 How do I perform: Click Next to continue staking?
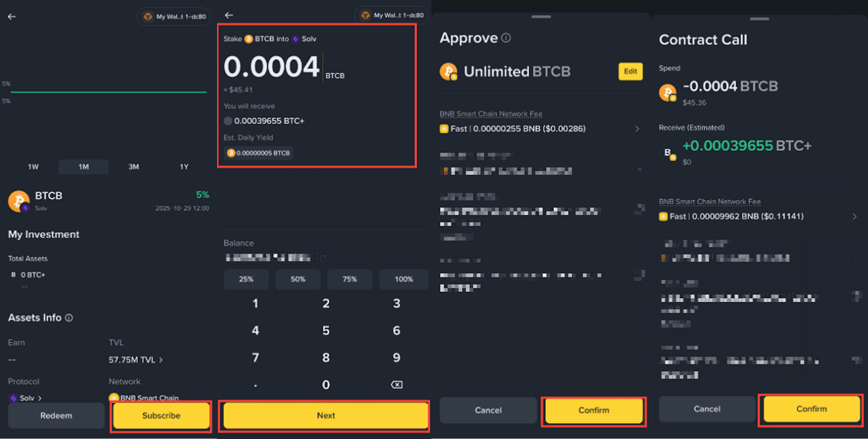(325, 416)
